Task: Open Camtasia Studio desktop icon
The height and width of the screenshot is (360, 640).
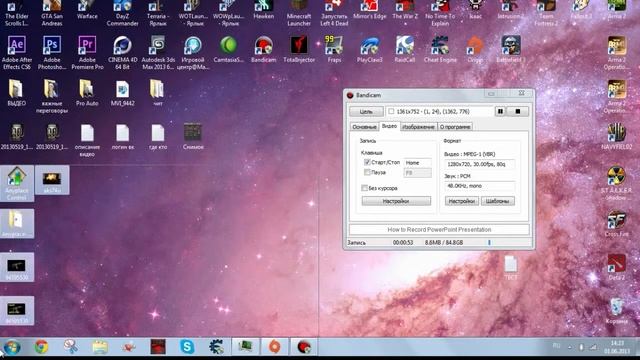Action: click(229, 49)
